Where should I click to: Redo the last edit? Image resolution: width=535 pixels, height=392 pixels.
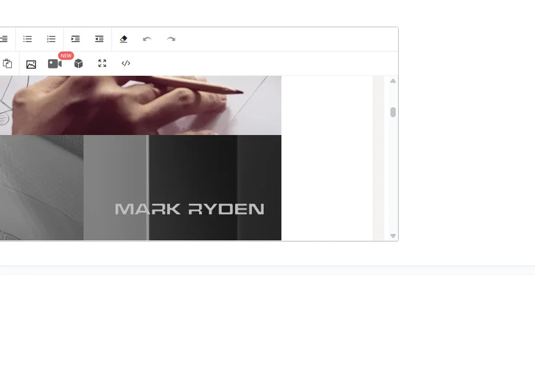tap(171, 39)
